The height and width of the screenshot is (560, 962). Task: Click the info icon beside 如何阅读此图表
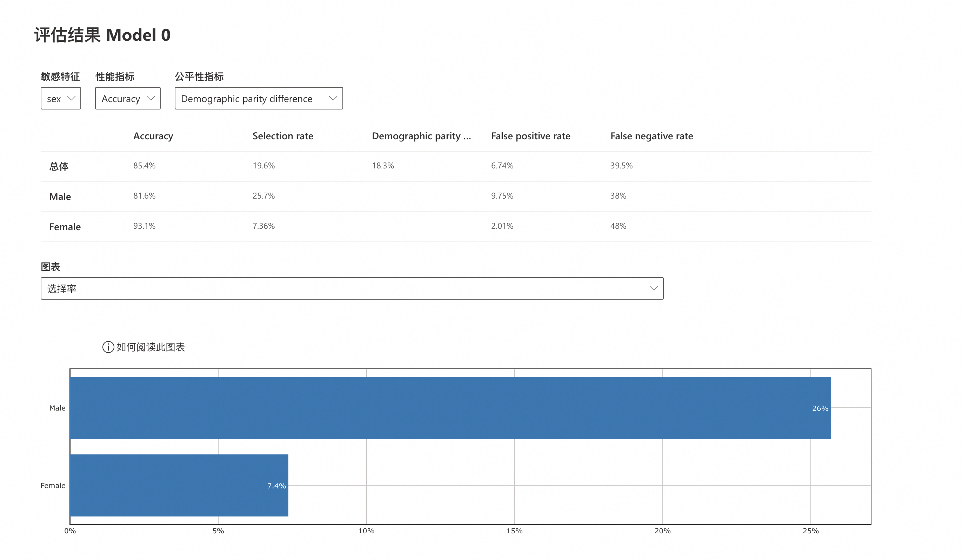(108, 347)
